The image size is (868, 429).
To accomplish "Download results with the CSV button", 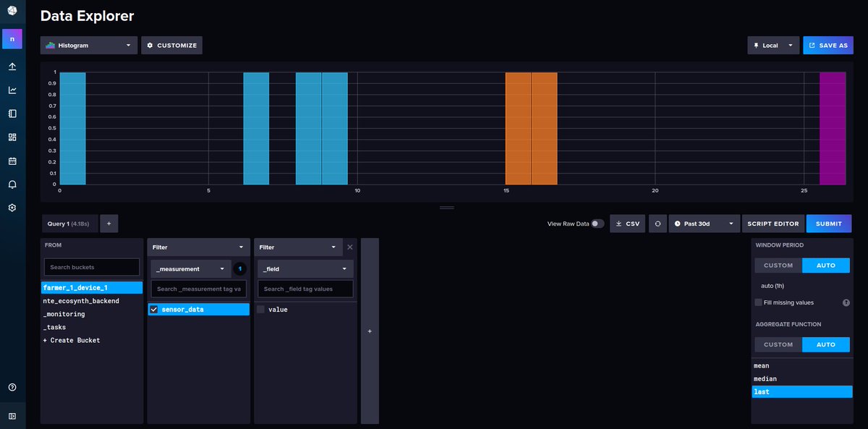I will (628, 224).
